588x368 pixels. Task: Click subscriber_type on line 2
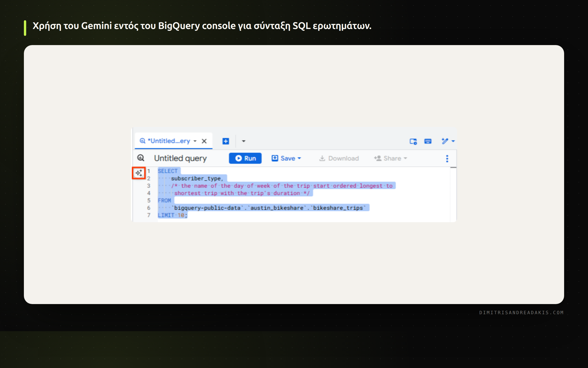pyautogui.click(x=197, y=178)
